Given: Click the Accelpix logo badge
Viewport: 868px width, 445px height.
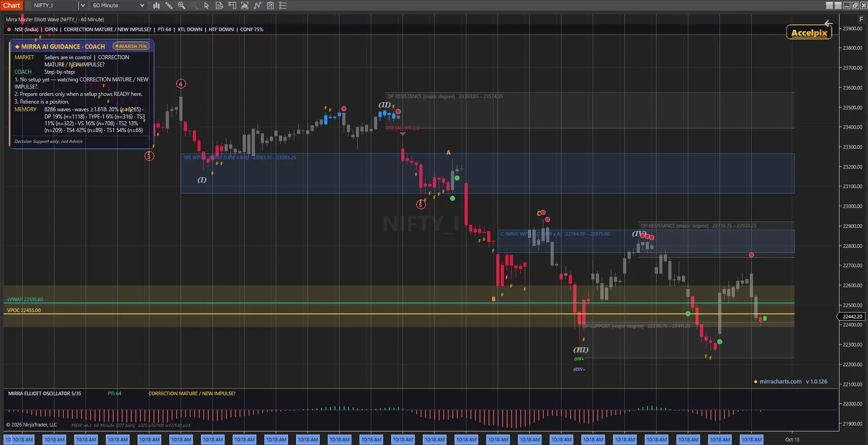Looking at the screenshot, I should click(x=809, y=33).
